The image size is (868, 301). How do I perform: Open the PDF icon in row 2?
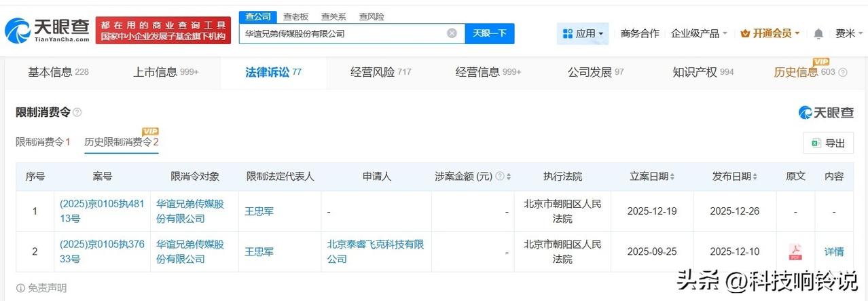(x=795, y=251)
